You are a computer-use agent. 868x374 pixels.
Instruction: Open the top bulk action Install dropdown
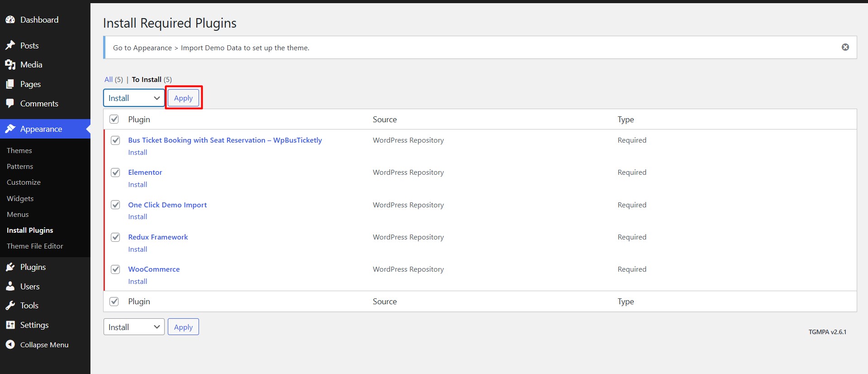(x=134, y=98)
